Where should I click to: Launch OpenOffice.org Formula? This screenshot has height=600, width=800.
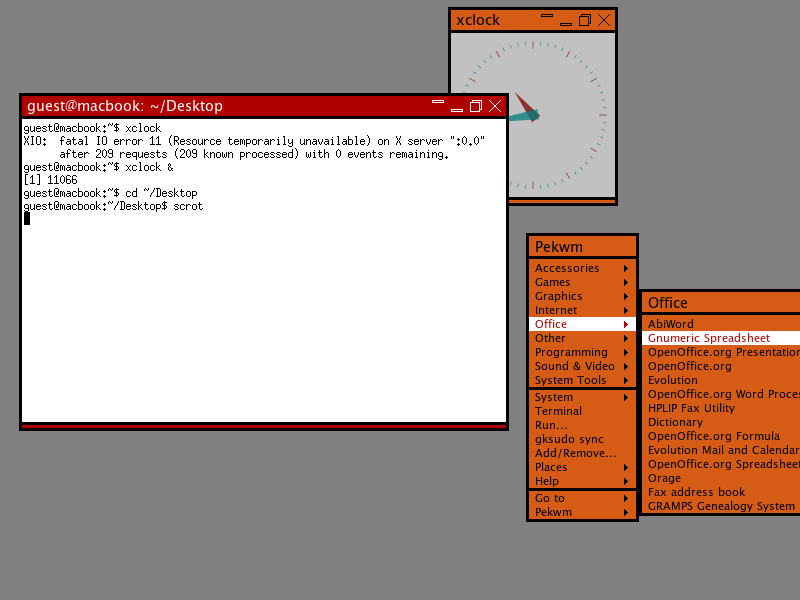click(x=721, y=436)
